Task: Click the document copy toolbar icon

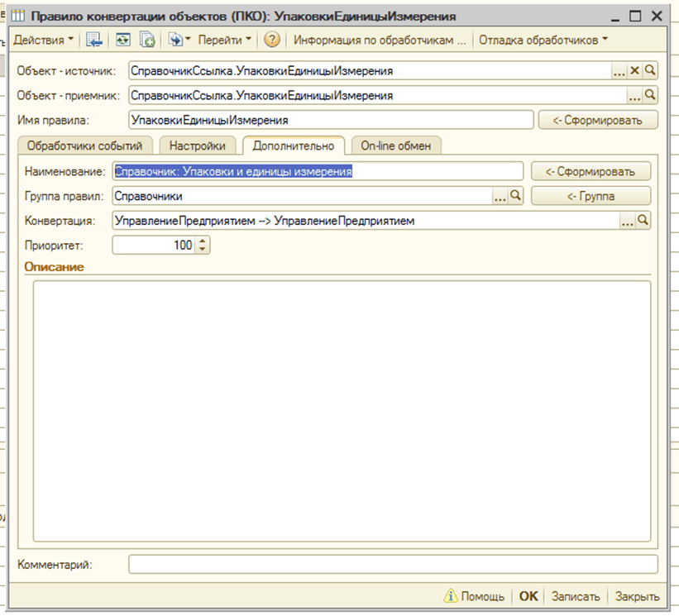Action: [x=146, y=40]
